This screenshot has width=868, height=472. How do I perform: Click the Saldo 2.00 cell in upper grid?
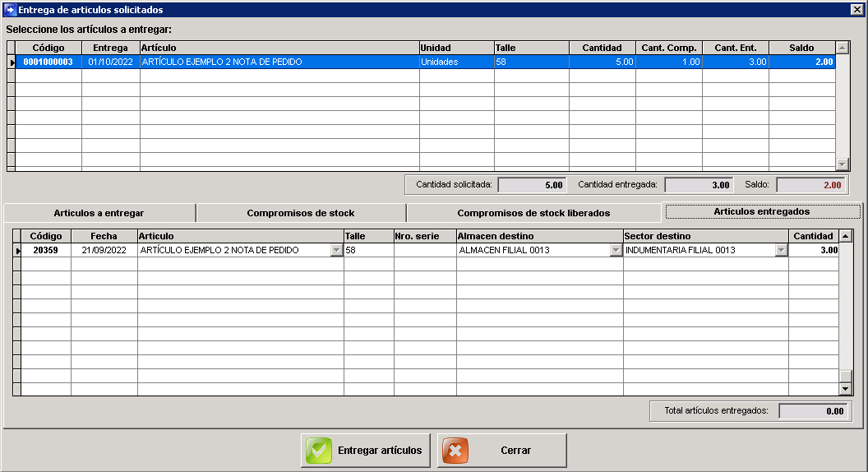pos(802,62)
